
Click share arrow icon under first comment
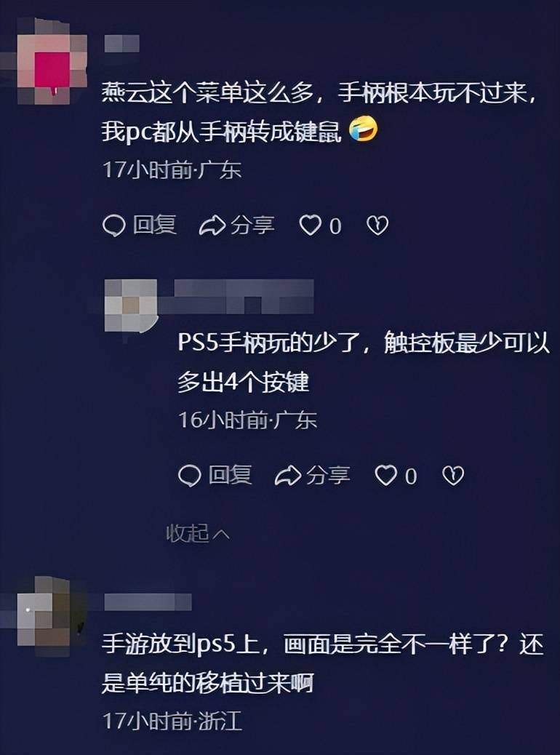pyautogui.click(x=212, y=225)
